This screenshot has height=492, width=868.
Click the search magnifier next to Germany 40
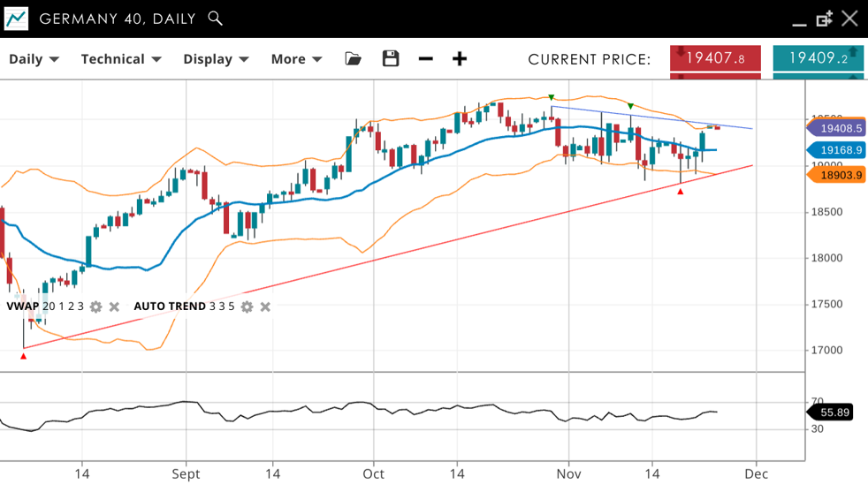point(215,19)
